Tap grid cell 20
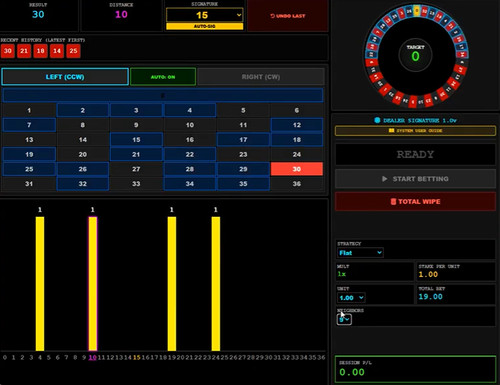The image size is (500, 385). point(83,154)
